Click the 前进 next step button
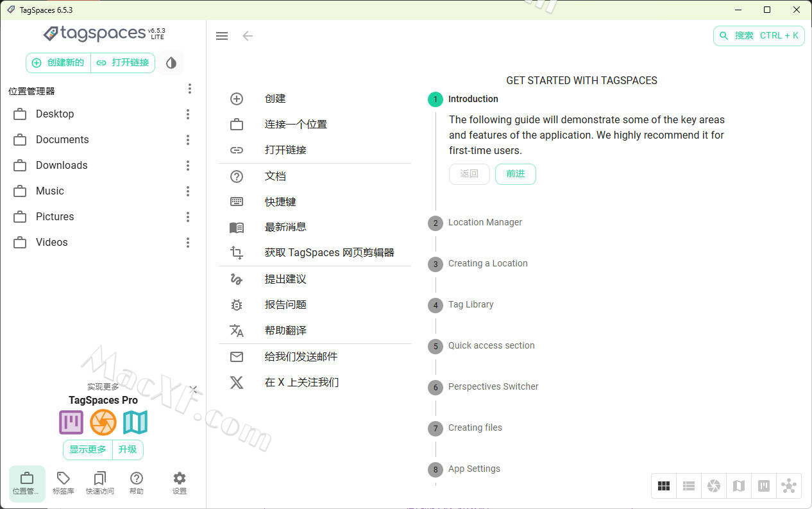The image size is (812, 509). 516,174
